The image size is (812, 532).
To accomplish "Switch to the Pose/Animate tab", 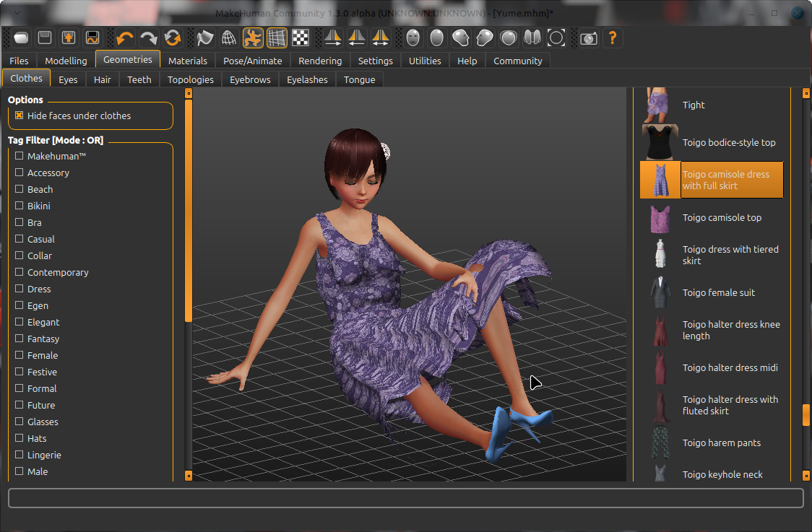I will click(252, 61).
